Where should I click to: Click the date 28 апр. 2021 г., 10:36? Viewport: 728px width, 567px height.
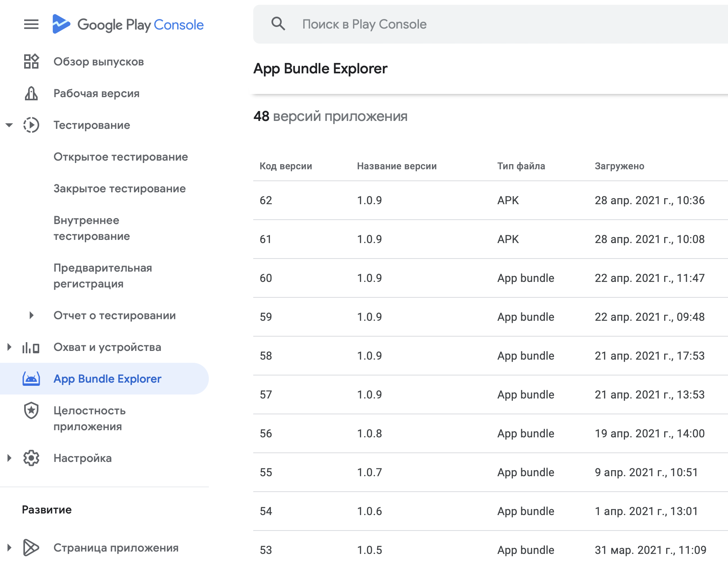(x=650, y=200)
